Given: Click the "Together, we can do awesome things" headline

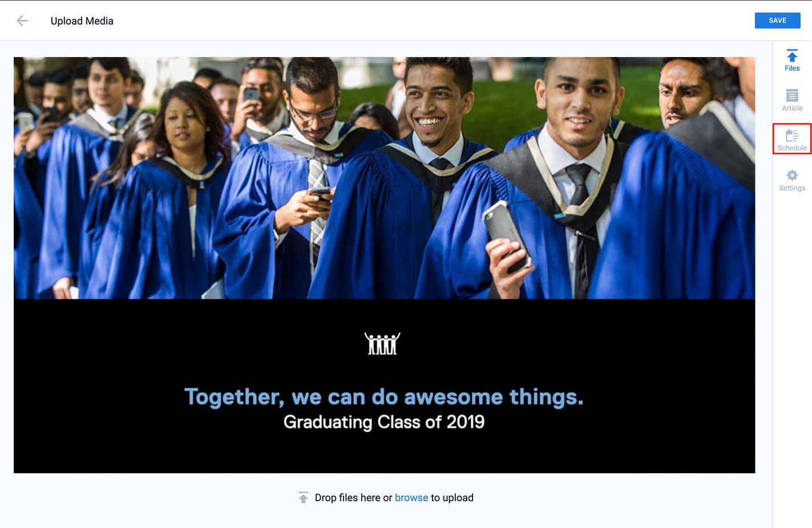Looking at the screenshot, I should coord(384,397).
